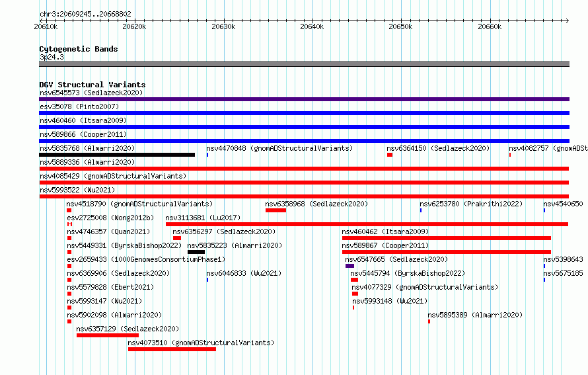Select the gray 3p24.3 cytogenetic band bar
The width and height of the screenshot is (588, 375).
304,64
